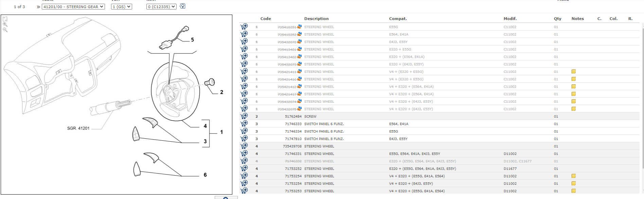This screenshot has width=644, height=199.
Task: Zoom out of the steering diagram
Action: (x=5, y=30)
